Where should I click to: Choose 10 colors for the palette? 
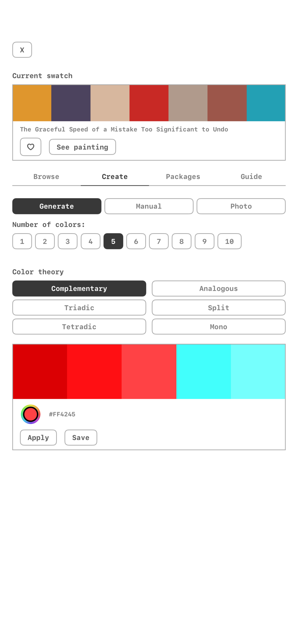(229, 241)
